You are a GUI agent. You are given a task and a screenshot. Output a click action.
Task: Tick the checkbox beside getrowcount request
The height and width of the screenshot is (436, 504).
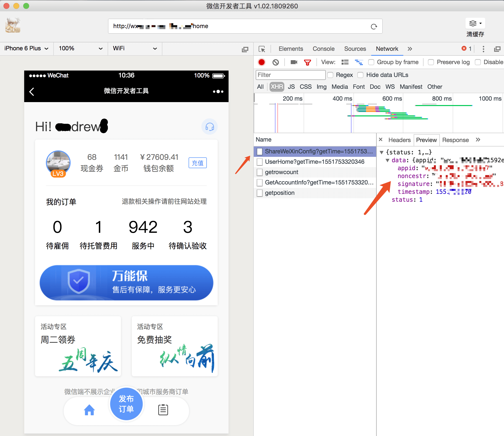(260, 172)
